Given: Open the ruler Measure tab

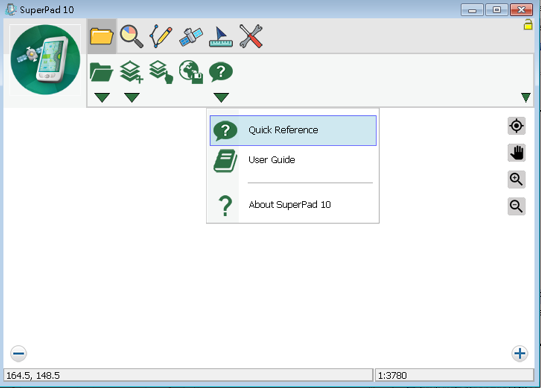Looking at the screenshot, I should (221, 37).
